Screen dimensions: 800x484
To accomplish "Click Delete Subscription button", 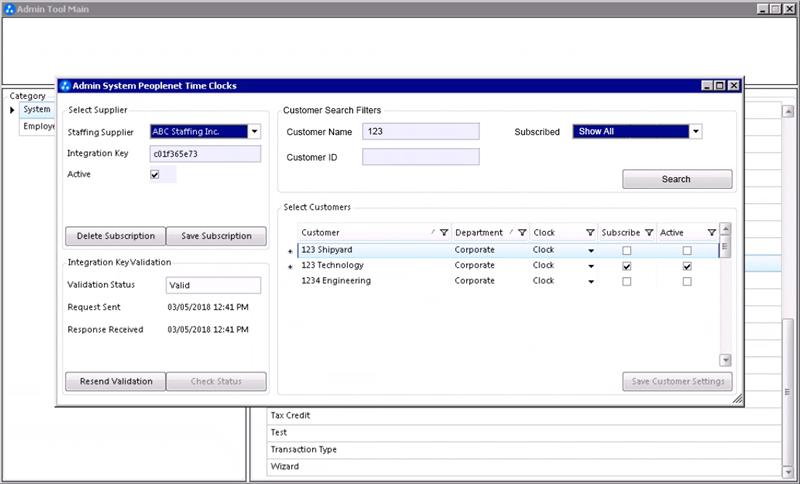I will [115, 236].
